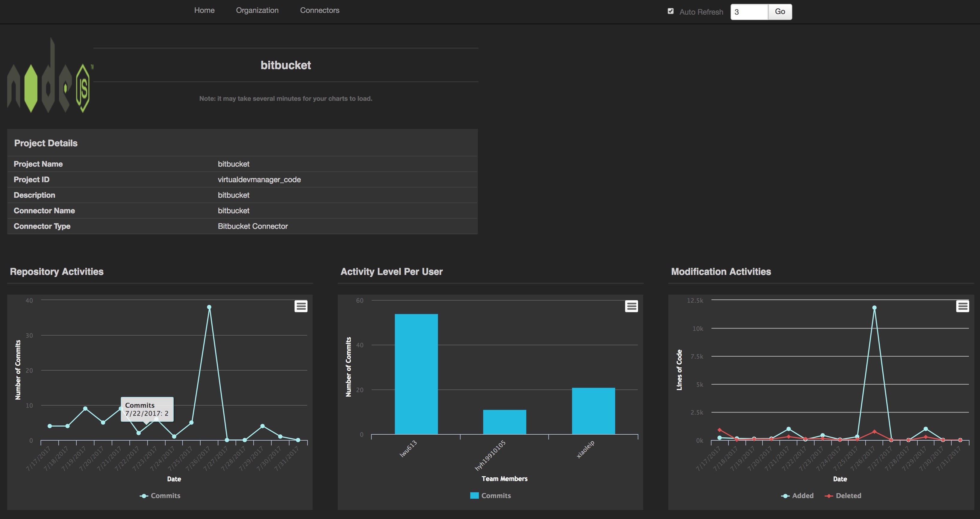Toggle the Commits legend in Activity Level Per User
The height and width of the screenshot is (519, 980).
pyautogui.click(x=491, y=495)
